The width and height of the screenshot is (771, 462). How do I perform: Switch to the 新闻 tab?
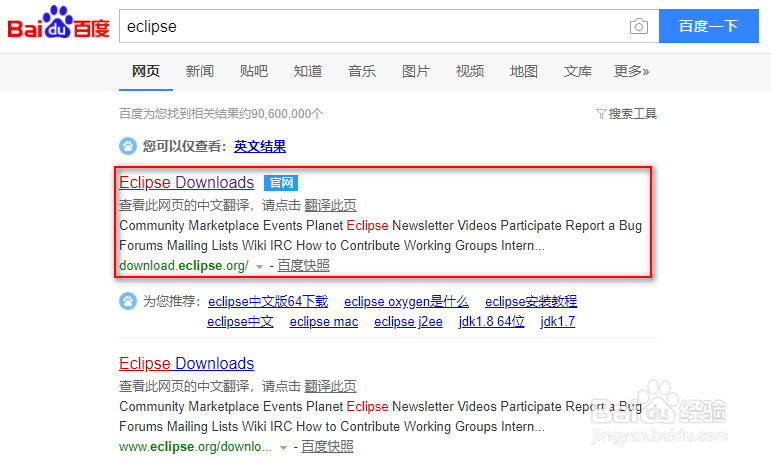[200, 71]
